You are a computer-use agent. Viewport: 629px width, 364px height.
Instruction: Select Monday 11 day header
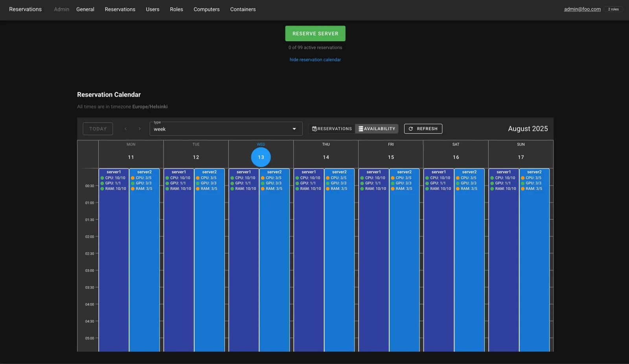tap(131, 157)
